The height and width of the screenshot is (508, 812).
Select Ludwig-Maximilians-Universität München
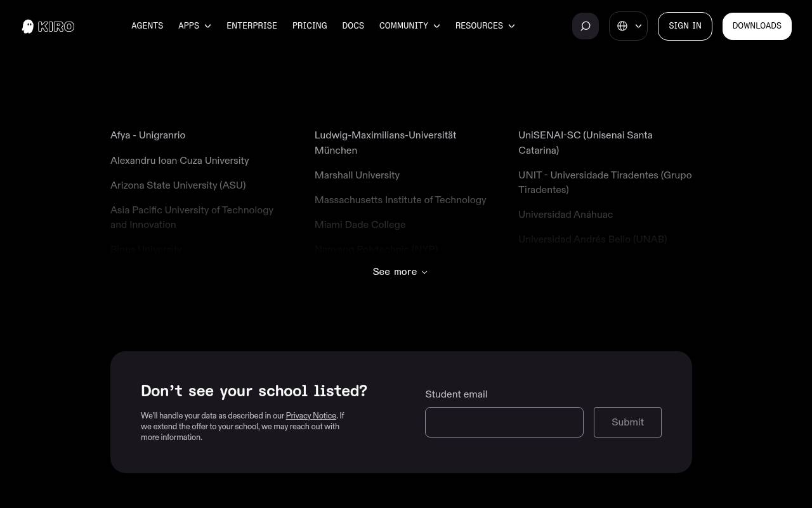[386, 143]
